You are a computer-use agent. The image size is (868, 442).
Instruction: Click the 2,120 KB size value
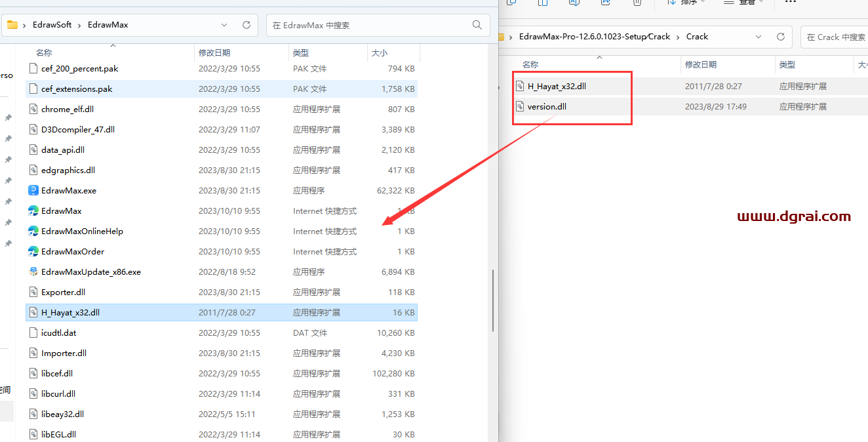click(398, 150)
